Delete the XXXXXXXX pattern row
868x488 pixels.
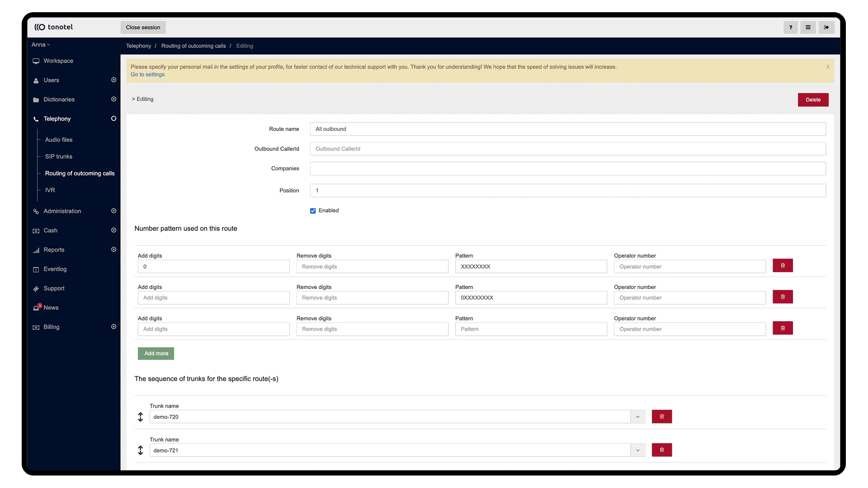click(x=783, y=266)
